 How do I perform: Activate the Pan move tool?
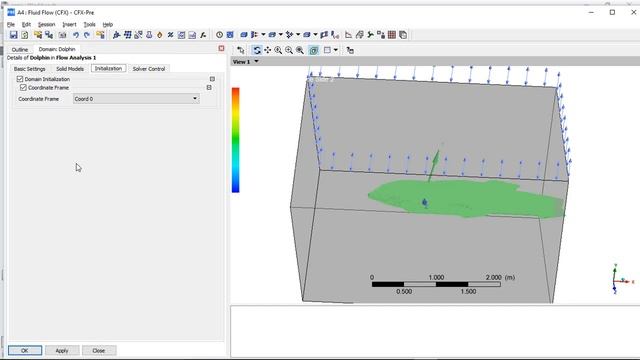pos(268,50)
